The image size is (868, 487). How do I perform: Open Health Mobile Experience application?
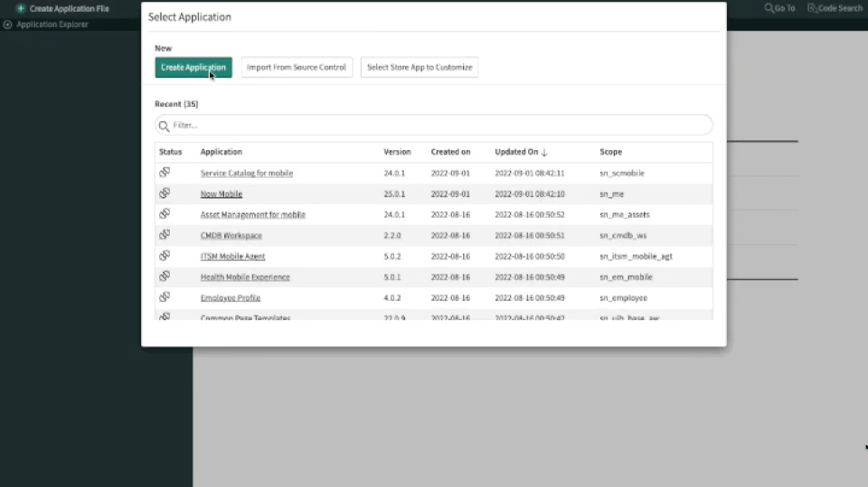[x=245, y=276]
